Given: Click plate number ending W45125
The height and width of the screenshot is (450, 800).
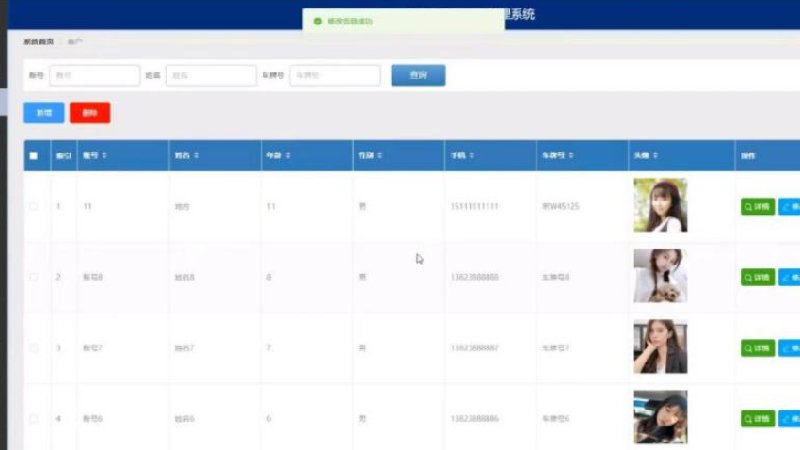Looking at the screenshot, I should point(561,206).
